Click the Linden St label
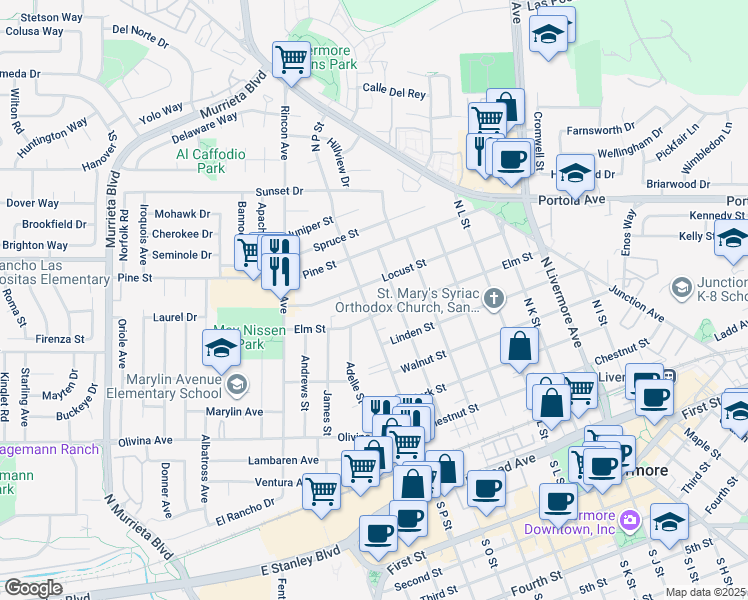 point(412,333)
